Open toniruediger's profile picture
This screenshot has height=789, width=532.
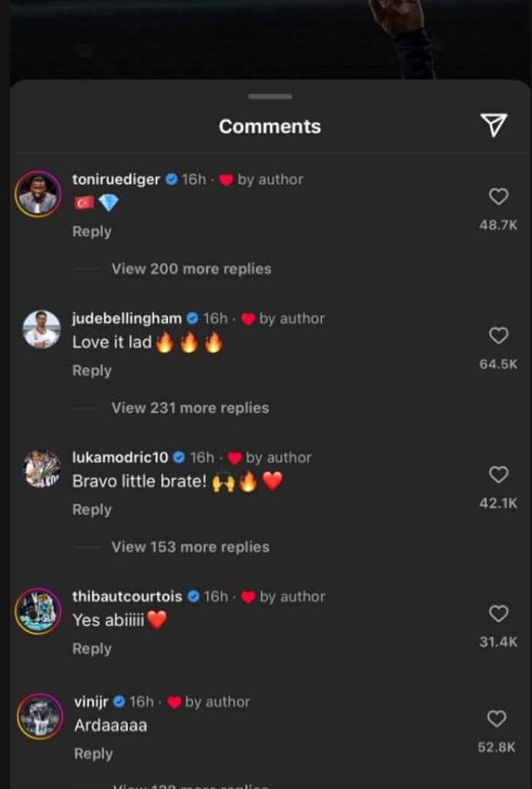(x=38, y=193)
